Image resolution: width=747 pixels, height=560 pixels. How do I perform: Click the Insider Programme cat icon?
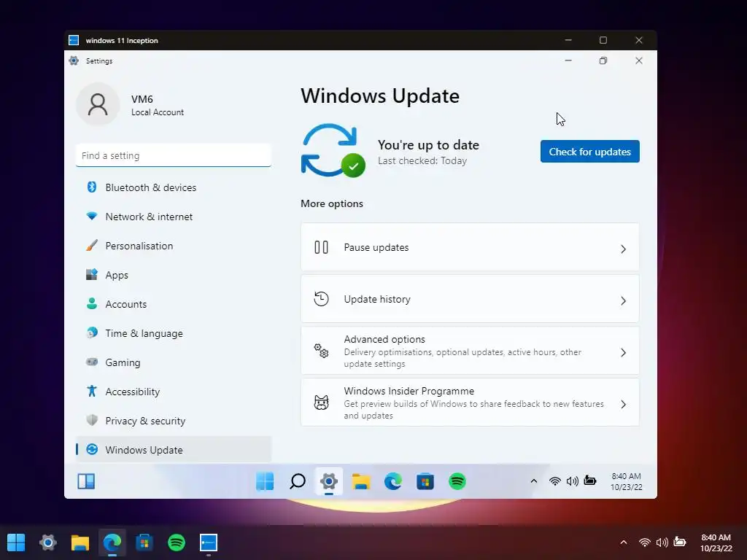pos(321,402)
